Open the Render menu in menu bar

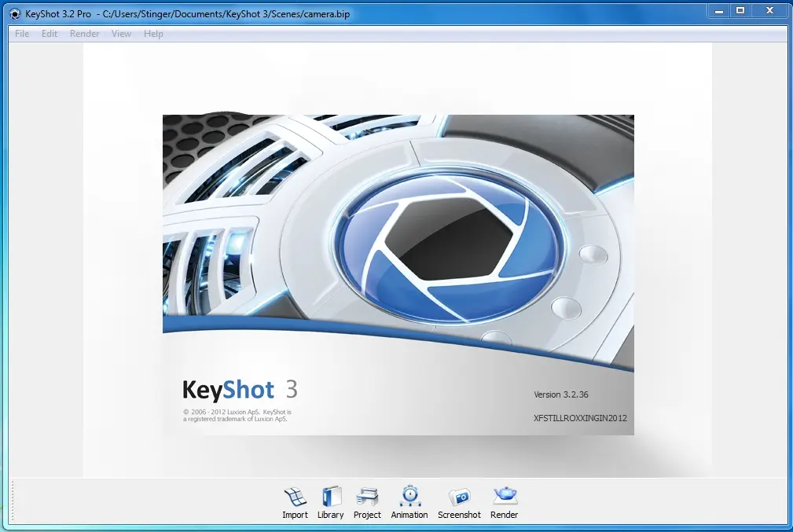pyautogui.click(x=84, y=34)
